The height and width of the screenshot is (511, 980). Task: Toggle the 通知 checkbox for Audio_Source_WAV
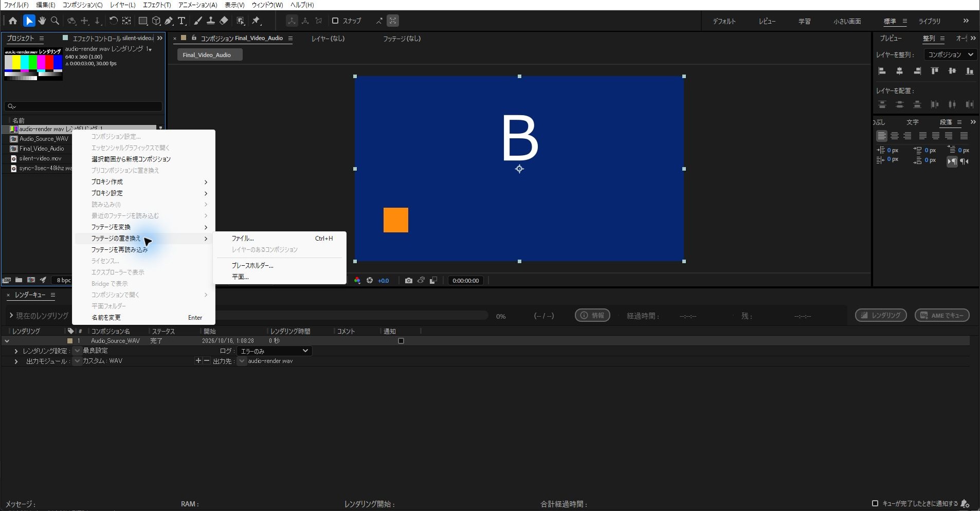tap(401, 341)
